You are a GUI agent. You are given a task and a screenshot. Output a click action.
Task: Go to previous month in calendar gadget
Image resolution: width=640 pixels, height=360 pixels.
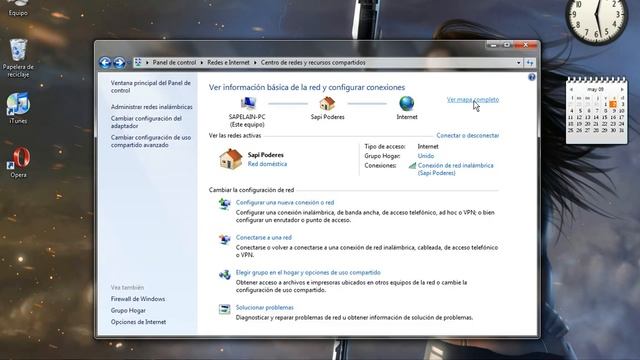(x=571, y=89)
